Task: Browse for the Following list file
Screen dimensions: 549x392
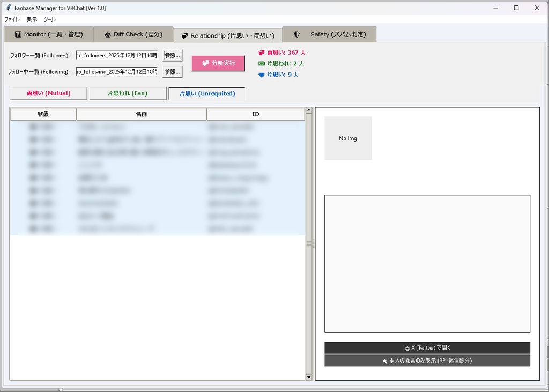Action: [173, 72]
